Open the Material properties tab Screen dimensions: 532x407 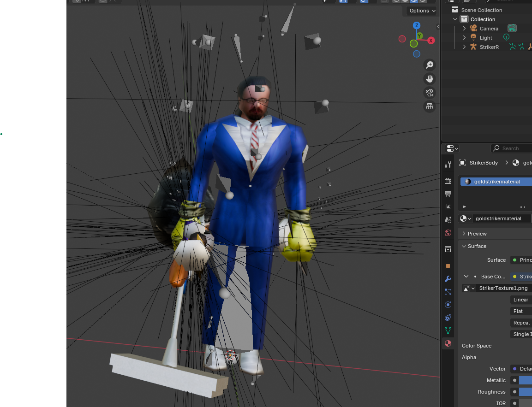tap(448, 343)
